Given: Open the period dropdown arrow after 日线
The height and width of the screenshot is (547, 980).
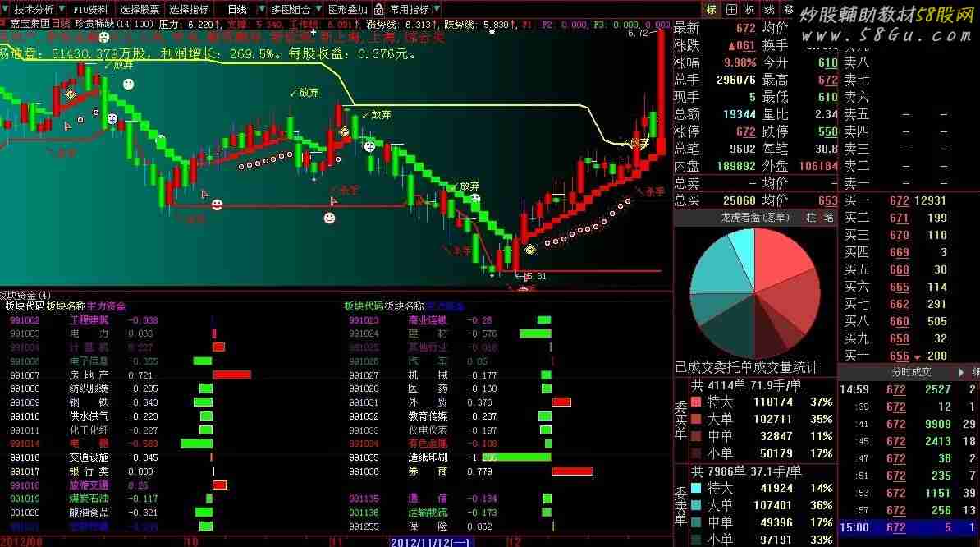Looking at the screenshot, I should point(261,9).
